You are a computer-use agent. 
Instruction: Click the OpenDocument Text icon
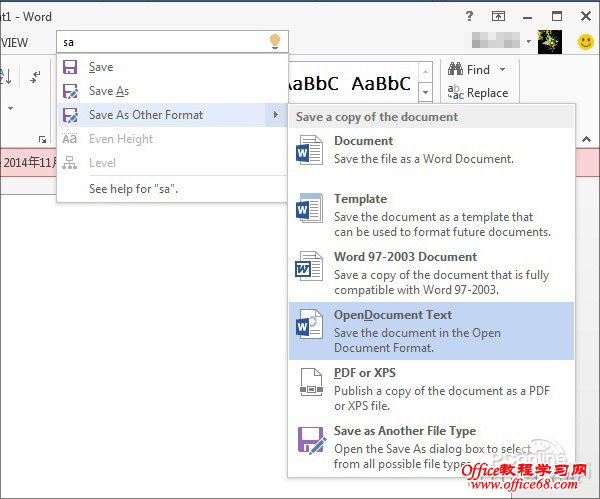(309, 324)
